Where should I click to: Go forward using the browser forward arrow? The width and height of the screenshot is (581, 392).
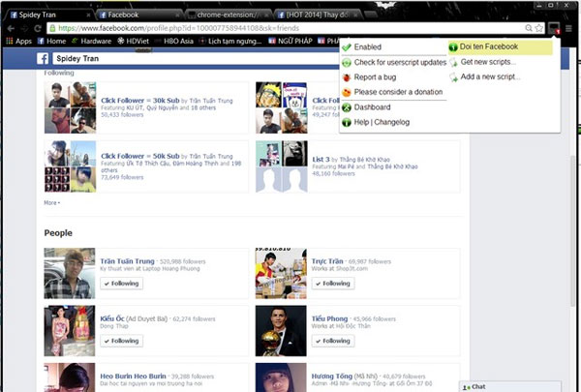click(x=24, y=28)
